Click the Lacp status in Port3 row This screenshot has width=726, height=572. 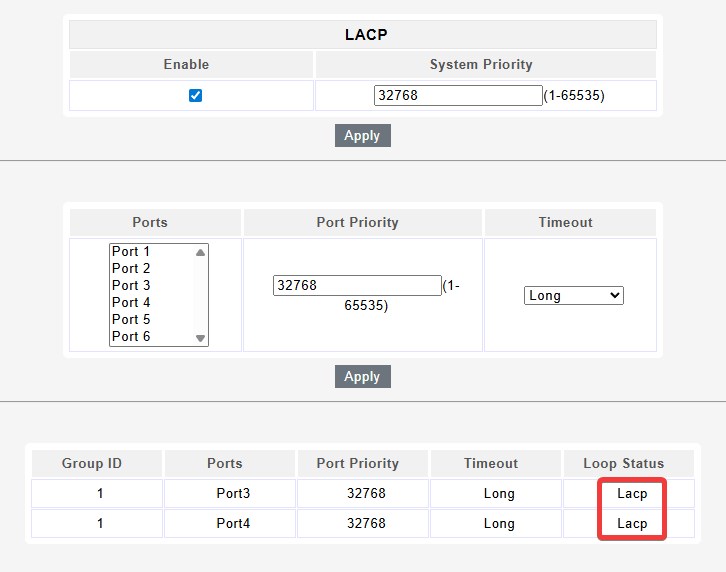(631, 494)
